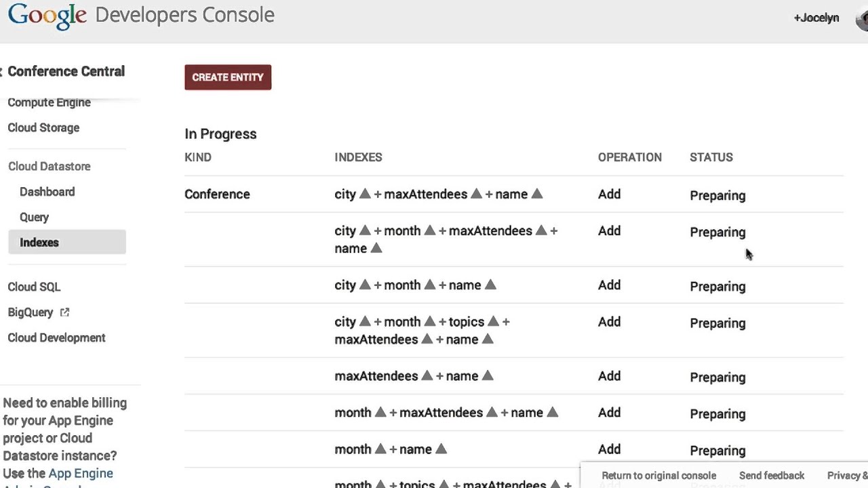Click ascending triangle after name in month + name row
This screenshot has height=488, width=868.
(441, 449)
